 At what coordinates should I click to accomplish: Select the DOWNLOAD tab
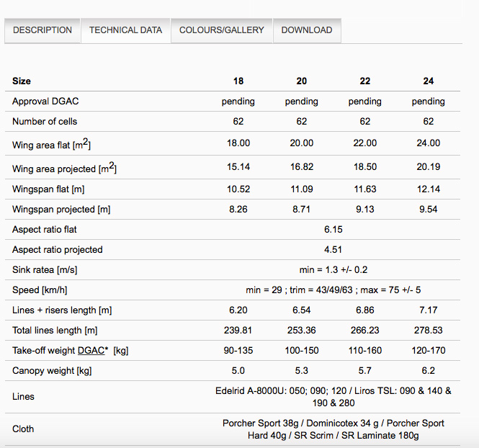tap(307, 30)
